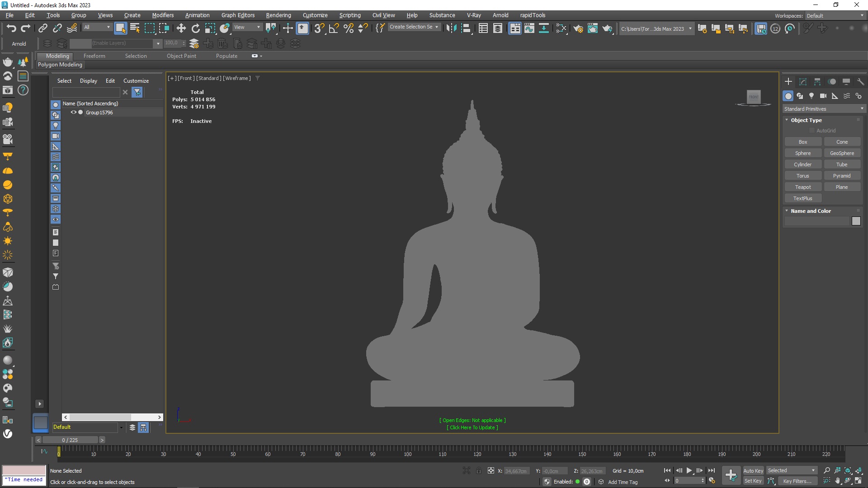Open the Rendering menu

coord(278,15)
